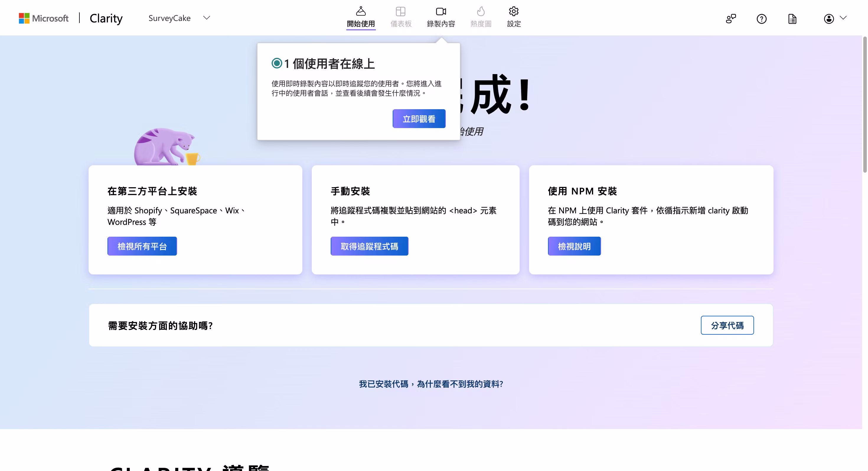The height and width of the screenshot is (471, 868).
Task: Click the gear settings icon
Action: click(x=513, y=11)
